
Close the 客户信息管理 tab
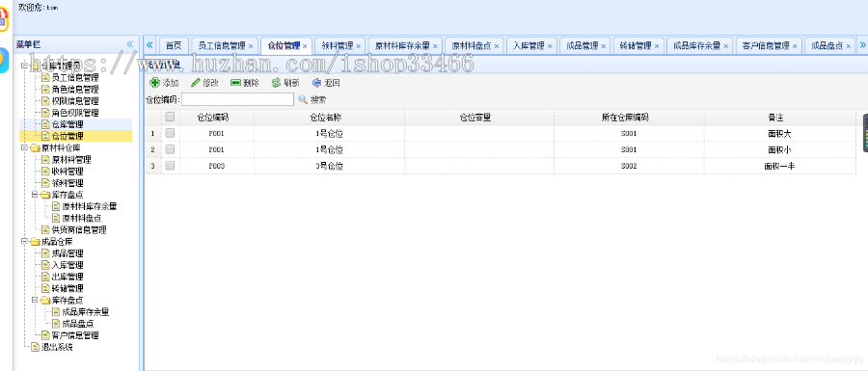pos(795,46)
